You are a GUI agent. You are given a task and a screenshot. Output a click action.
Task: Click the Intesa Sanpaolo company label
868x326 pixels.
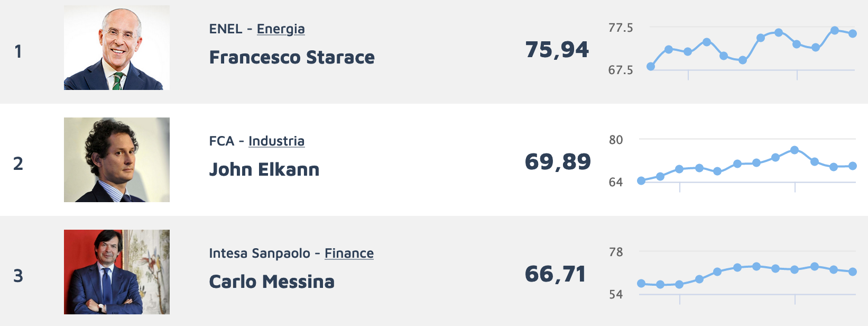[260, 253]
